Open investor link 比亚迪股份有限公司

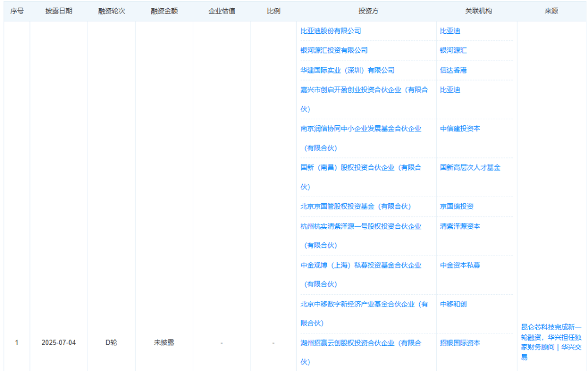click(330, 31)
